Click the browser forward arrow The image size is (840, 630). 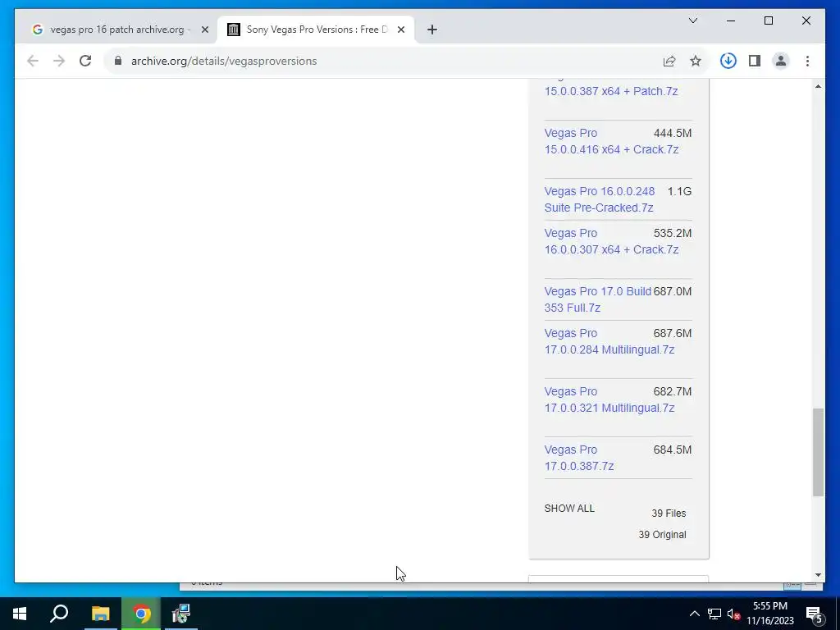coord(59,61)
